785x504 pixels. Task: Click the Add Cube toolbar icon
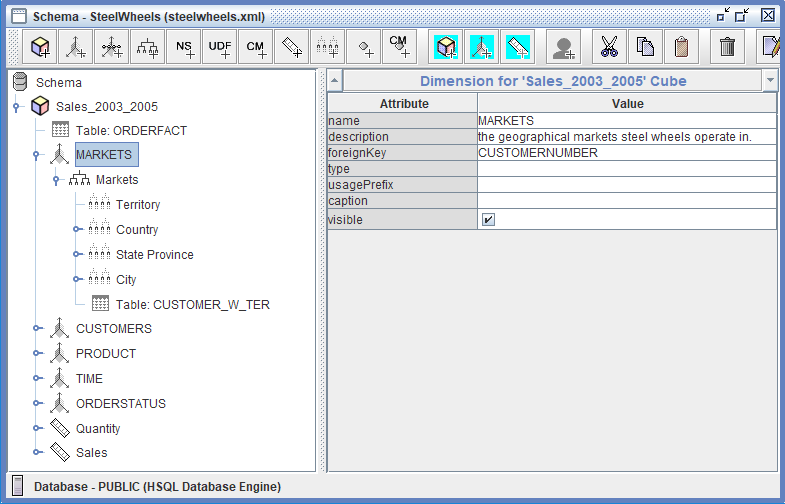point(40,47)
